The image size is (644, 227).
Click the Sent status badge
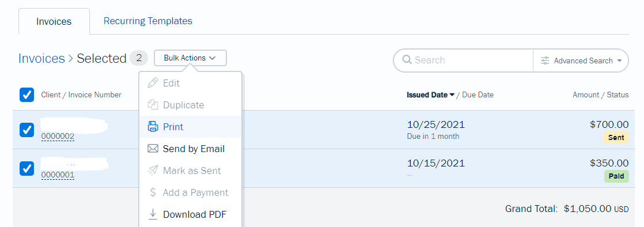point(616,138)
